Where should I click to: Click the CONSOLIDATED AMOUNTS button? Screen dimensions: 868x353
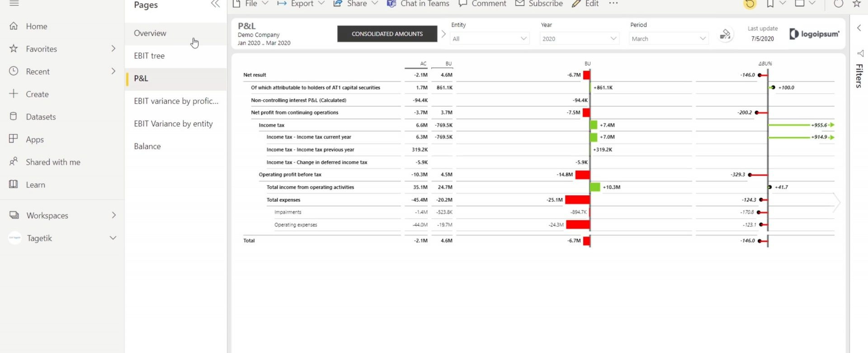(387, 34)
